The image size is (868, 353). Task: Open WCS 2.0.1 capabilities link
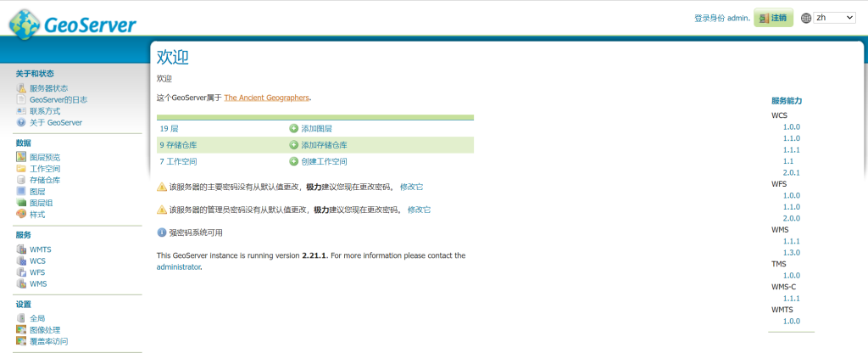click(792, 172)
